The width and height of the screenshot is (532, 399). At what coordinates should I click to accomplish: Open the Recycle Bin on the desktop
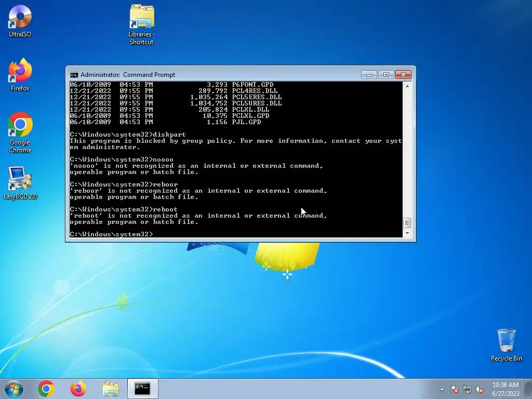point(506,345)
